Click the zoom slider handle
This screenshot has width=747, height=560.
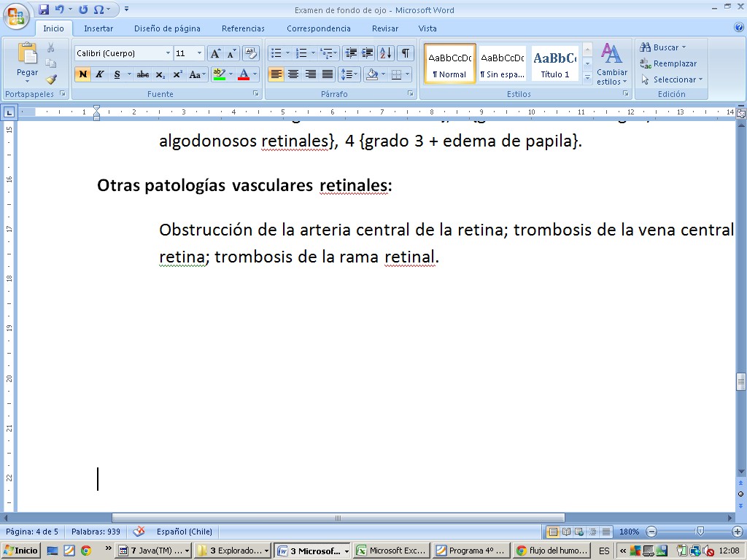pyautogui.click(x=700, y=532)
